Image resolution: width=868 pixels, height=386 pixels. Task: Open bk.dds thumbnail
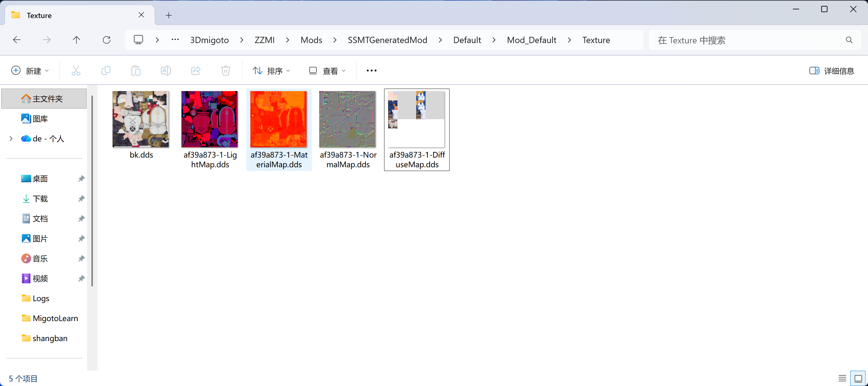pos(141,119)
